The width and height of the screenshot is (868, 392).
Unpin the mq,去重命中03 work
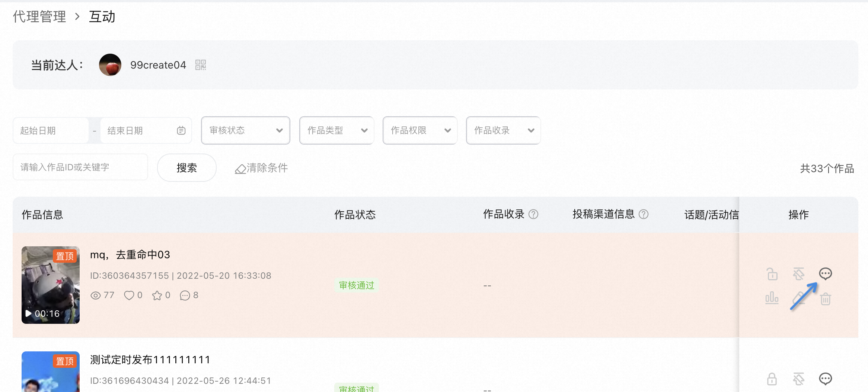coord(799,274)
